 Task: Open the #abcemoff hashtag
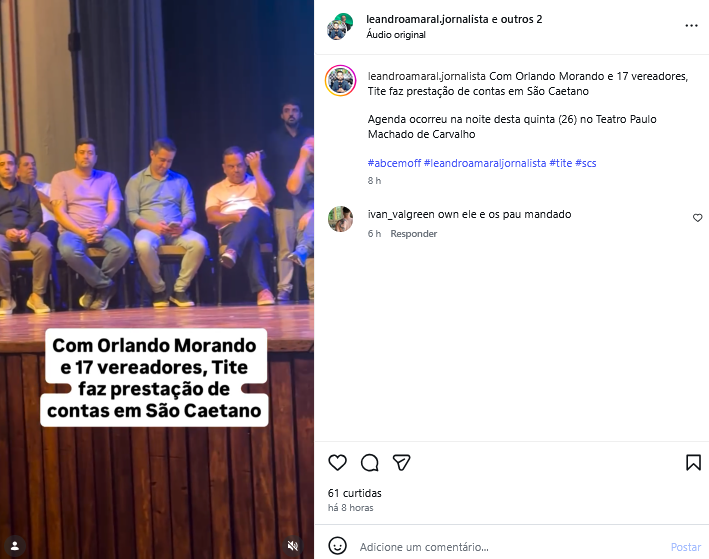click(x=394, y=163)
